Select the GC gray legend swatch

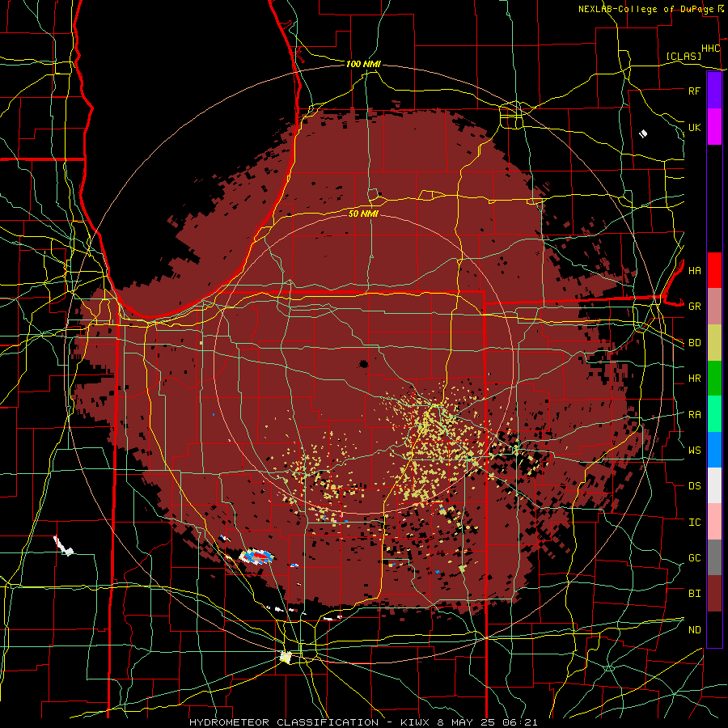[714, 557]
